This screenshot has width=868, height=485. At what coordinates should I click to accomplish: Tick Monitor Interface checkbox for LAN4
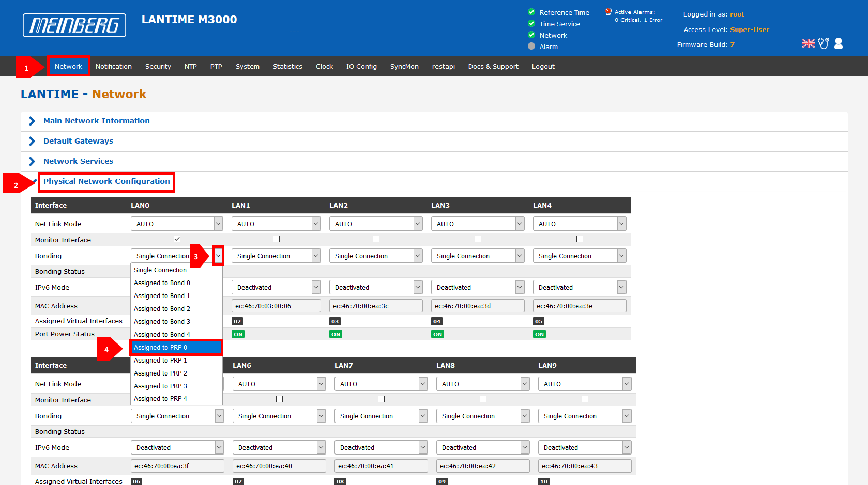(x=580, y=239)
